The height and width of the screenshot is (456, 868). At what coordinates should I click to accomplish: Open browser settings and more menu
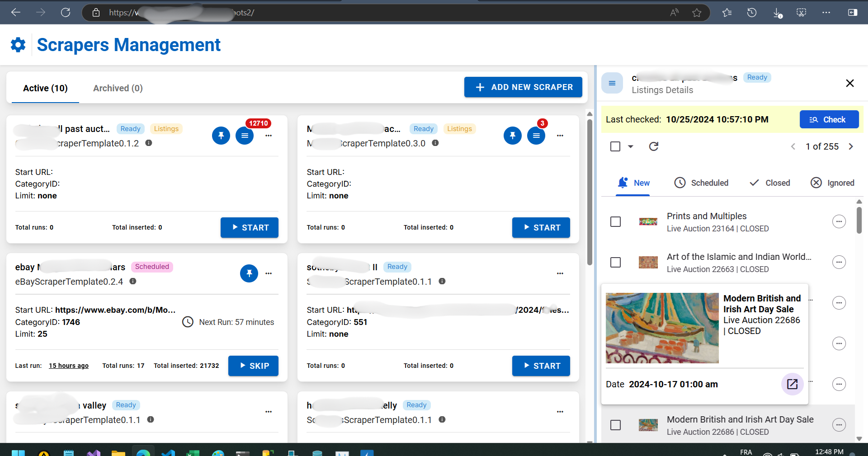click(x=826, y=13)
